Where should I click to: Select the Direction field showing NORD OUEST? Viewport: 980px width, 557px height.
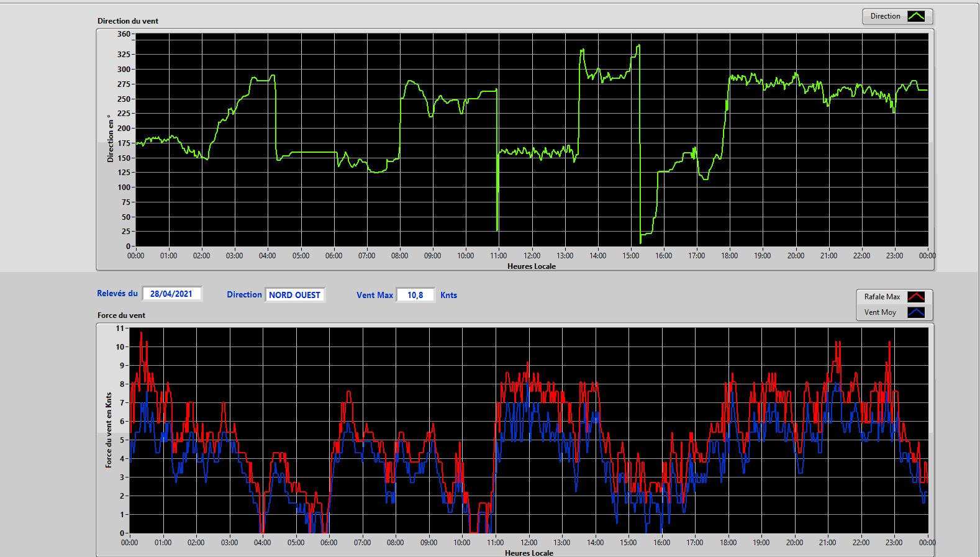coord(295,295)
